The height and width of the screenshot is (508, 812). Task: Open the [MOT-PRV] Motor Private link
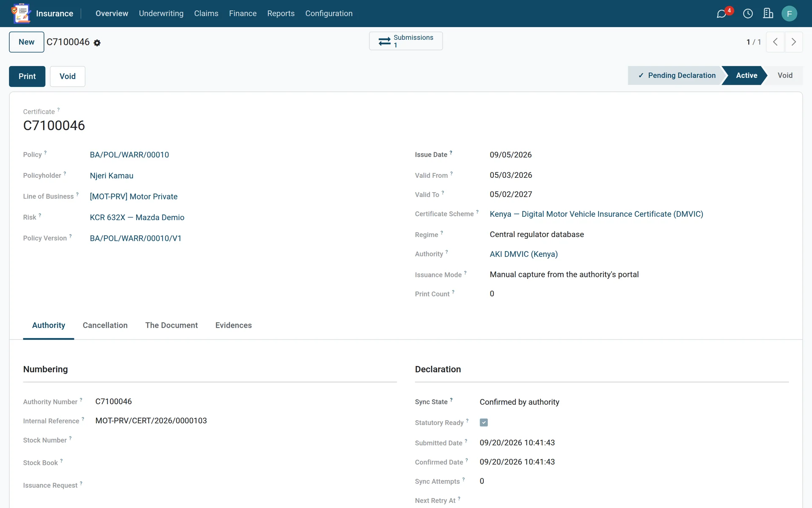tap(134, 196)
